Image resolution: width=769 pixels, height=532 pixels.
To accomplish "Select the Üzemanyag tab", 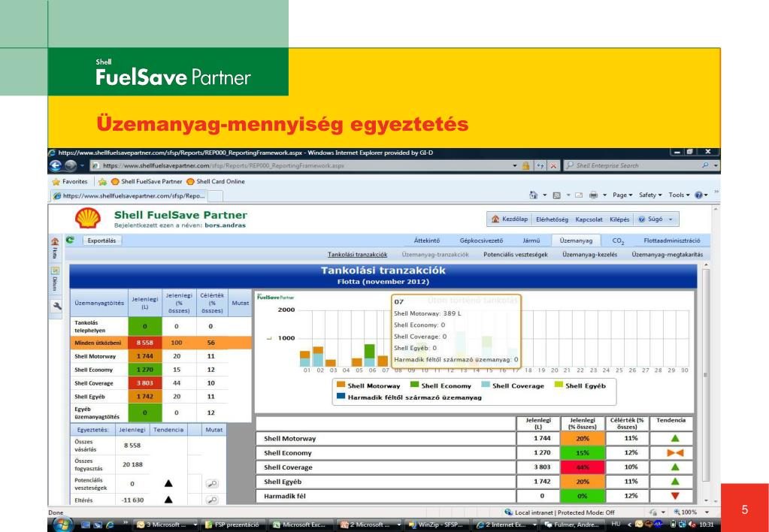I will 576,240.
